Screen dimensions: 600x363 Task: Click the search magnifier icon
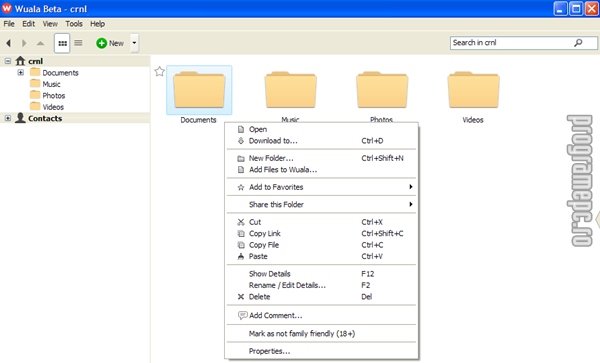coord(578,43)
